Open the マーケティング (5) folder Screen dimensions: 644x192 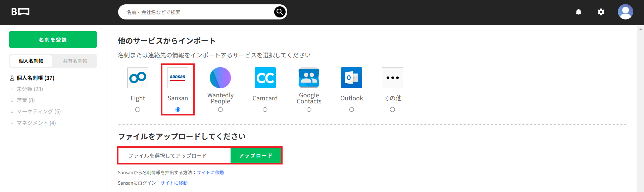(39, 111)
